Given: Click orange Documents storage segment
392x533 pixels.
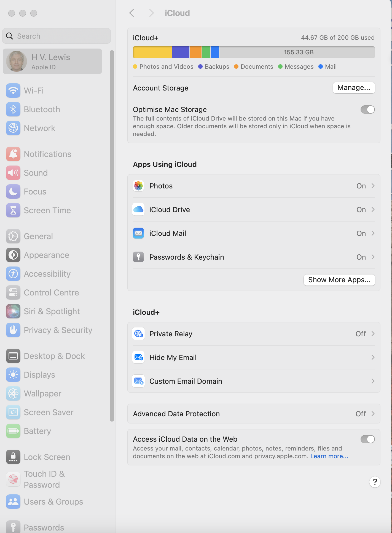Looking at the screenshot, I should click(x=196, y=52).
